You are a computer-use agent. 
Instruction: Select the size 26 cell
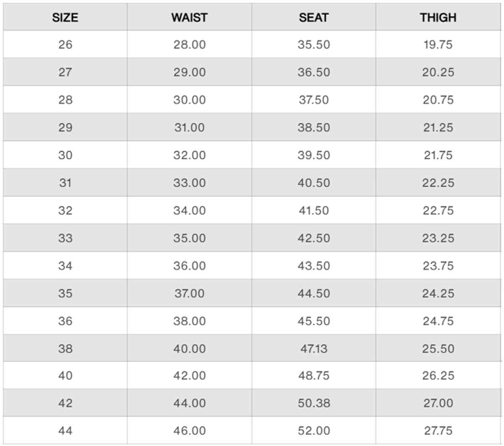[65, 45]
